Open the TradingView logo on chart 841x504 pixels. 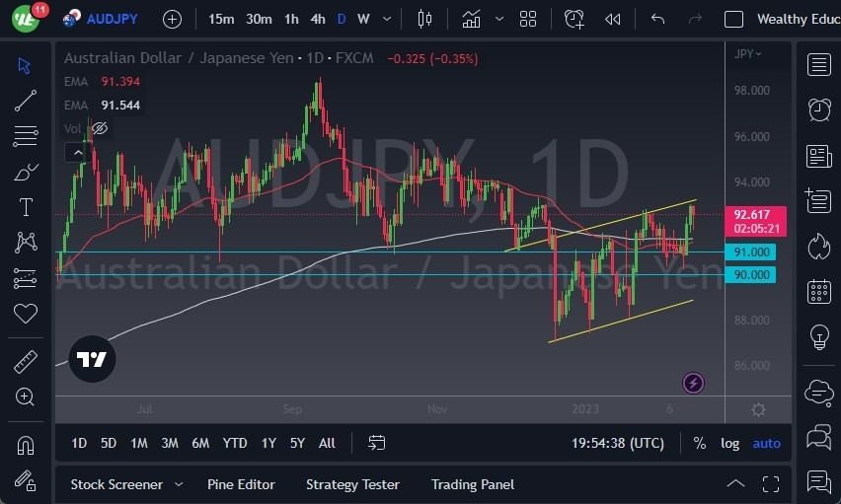(x=92, y=359)
